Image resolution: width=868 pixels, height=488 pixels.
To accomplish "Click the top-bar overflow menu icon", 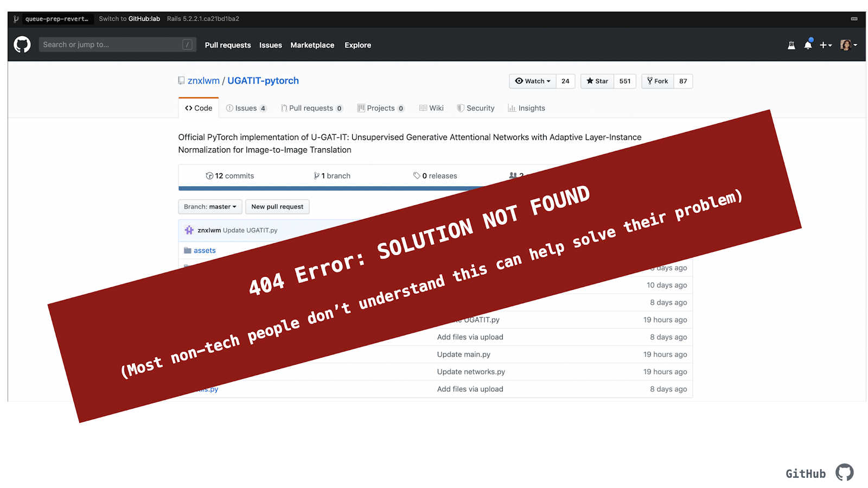I will 854,18.
